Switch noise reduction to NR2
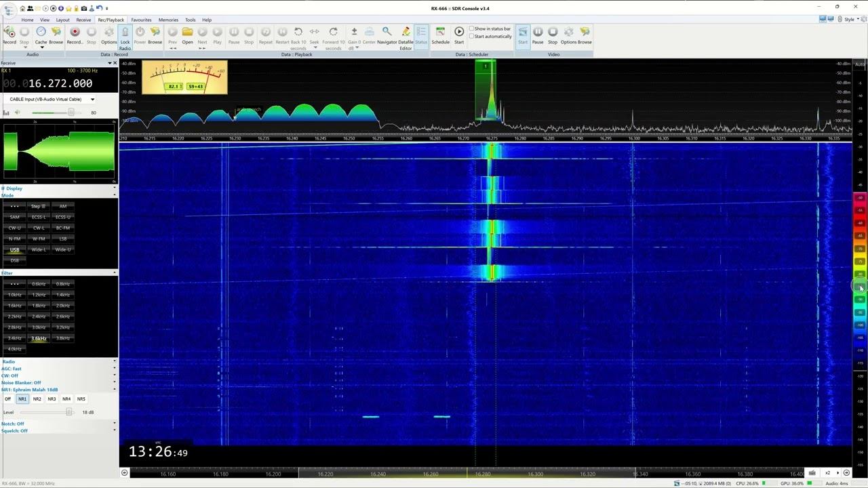868x488 pixels. tap(37, 399)
